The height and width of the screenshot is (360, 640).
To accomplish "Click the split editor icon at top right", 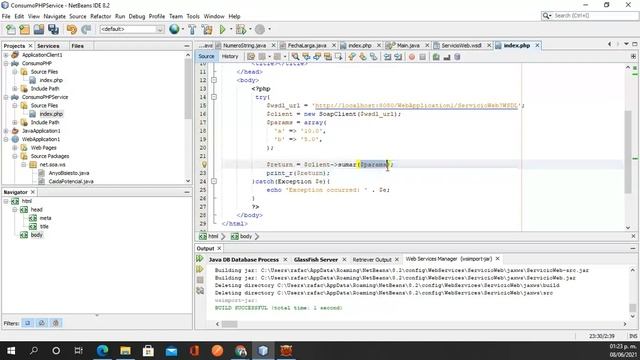I will click(x=633, y=56).
